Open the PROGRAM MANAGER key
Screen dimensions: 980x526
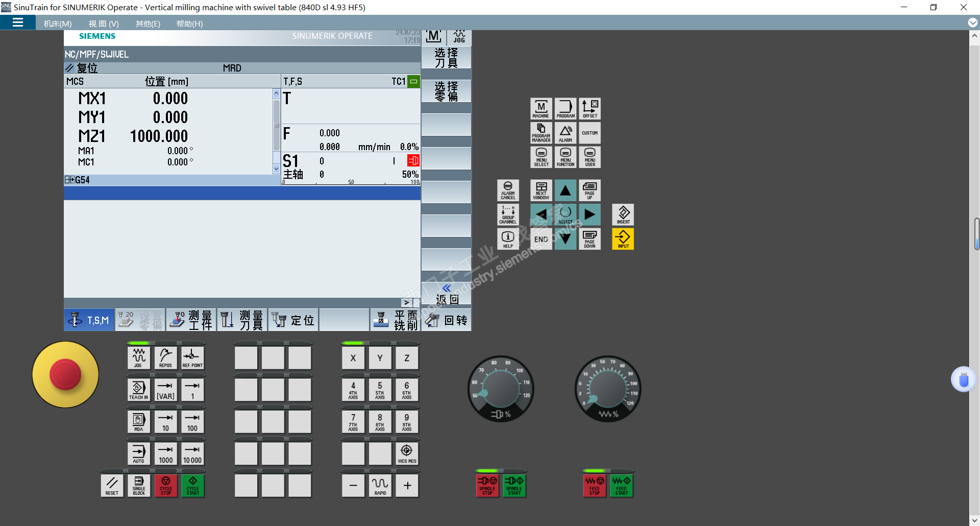541,133
